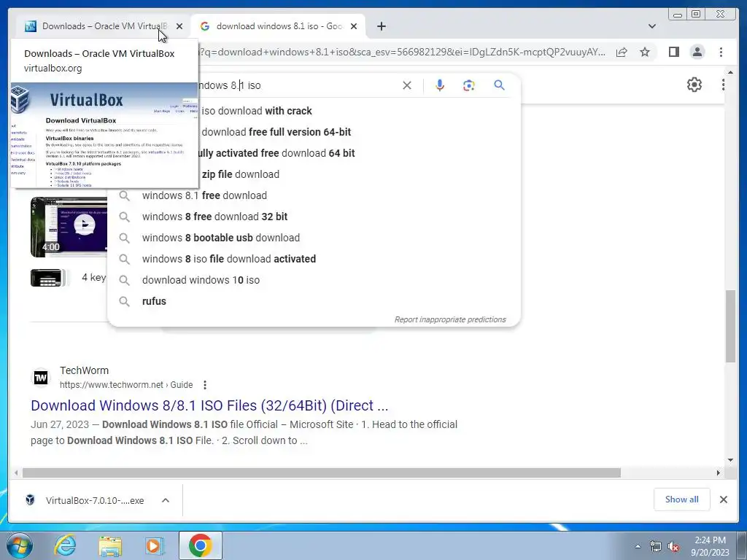Click the vertical page scrollbar thumb

pyautogui.click(x=730, y=326)
